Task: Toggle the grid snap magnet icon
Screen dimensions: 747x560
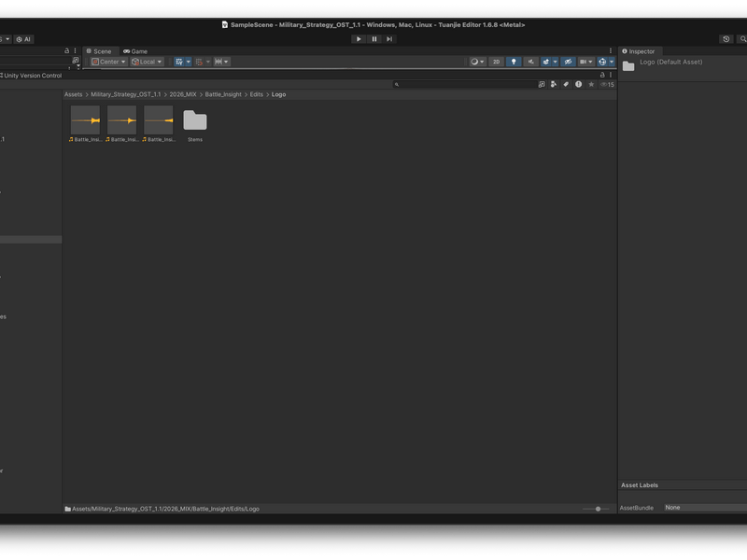Action: (x=199, y=62)
